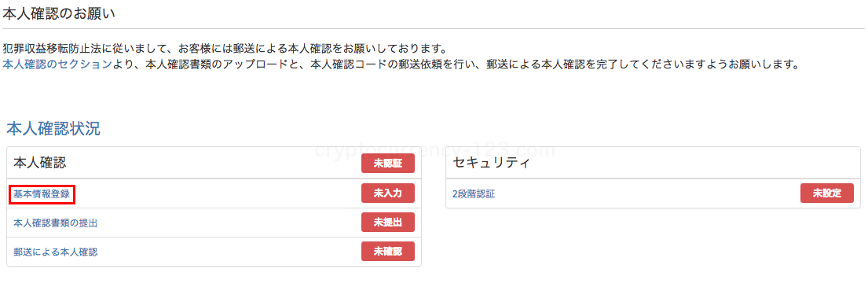This screenshot has height=302, width=868.
Task: Click the cryptocurrency-123.com watermark text
Action: tap(434, 150)
